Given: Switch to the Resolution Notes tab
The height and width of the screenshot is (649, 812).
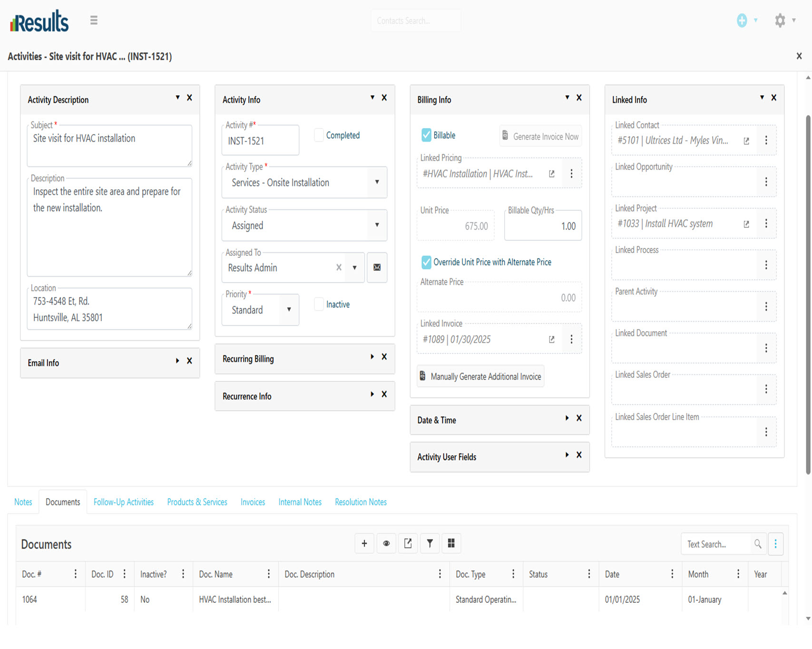Looking at the screenshot, I should (x=361, y=502).
